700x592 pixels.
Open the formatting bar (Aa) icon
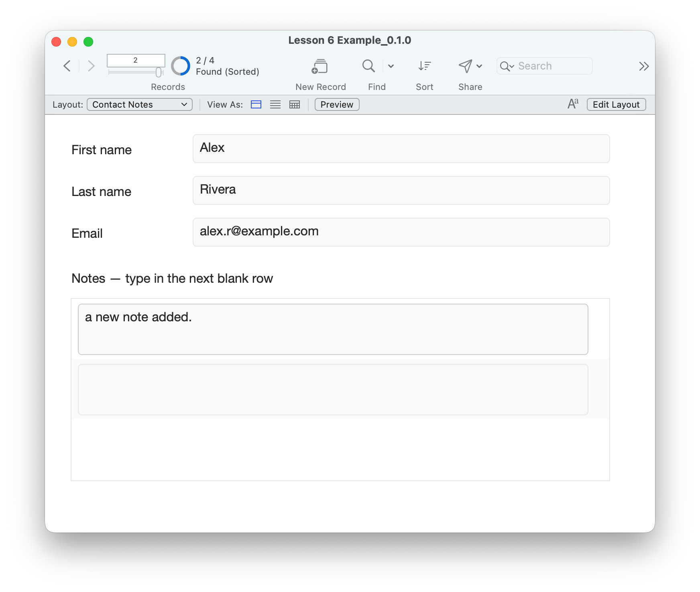[573, 104]
